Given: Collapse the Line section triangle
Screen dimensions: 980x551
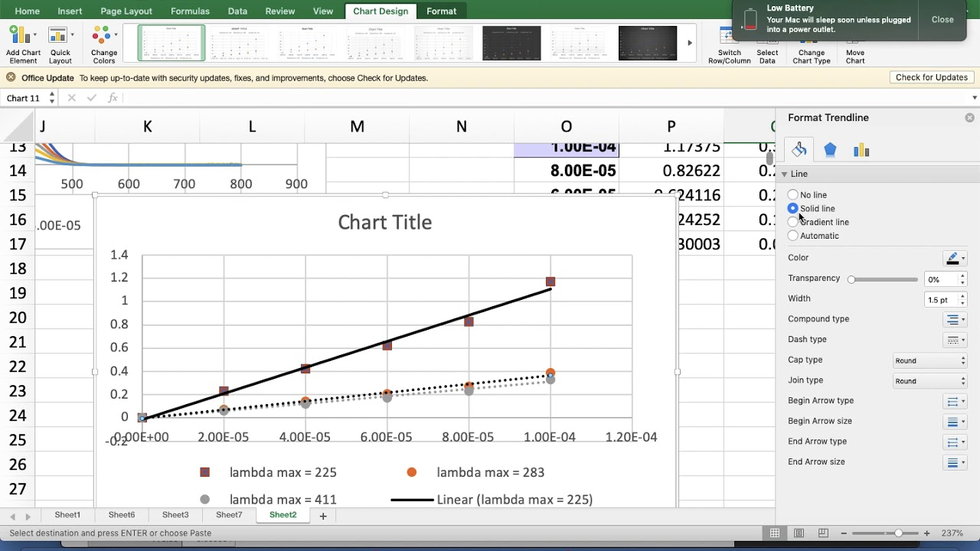Looking at the screenshot, I should point(785,174).
